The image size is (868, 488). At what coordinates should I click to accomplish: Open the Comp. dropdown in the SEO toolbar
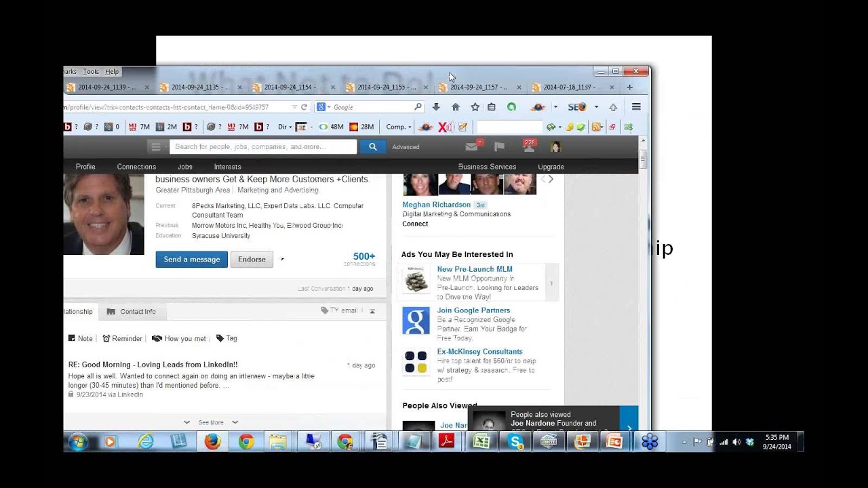click(x=399, y=127)
